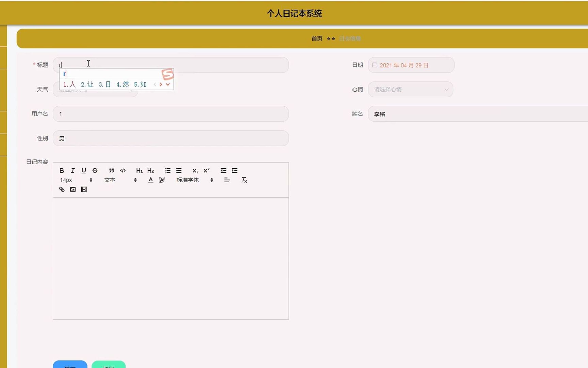Open the 标准字体 font family dropdown

195,180
